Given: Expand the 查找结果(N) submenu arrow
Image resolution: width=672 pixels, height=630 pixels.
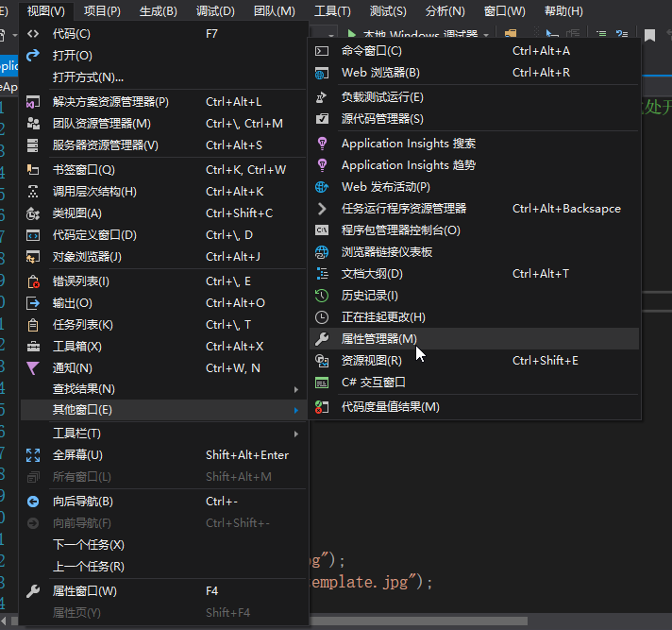Looking at the screenshot, I should [x=296, y=389].
